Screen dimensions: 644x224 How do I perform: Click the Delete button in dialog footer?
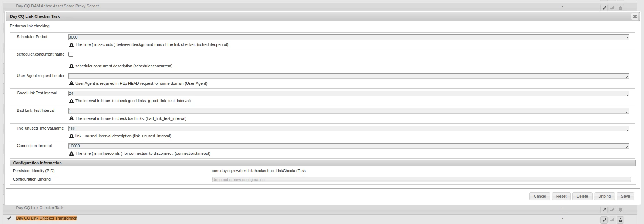(x=582, y=196)
